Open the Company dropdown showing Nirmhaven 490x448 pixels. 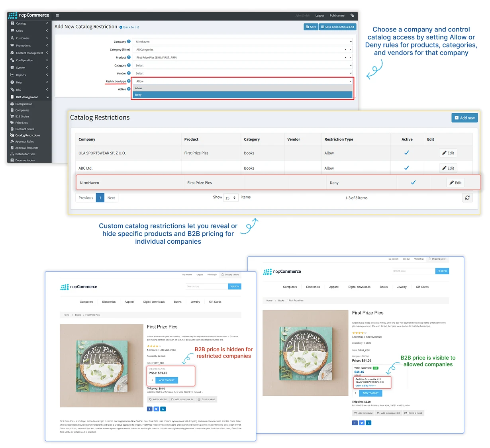point(243,42)
